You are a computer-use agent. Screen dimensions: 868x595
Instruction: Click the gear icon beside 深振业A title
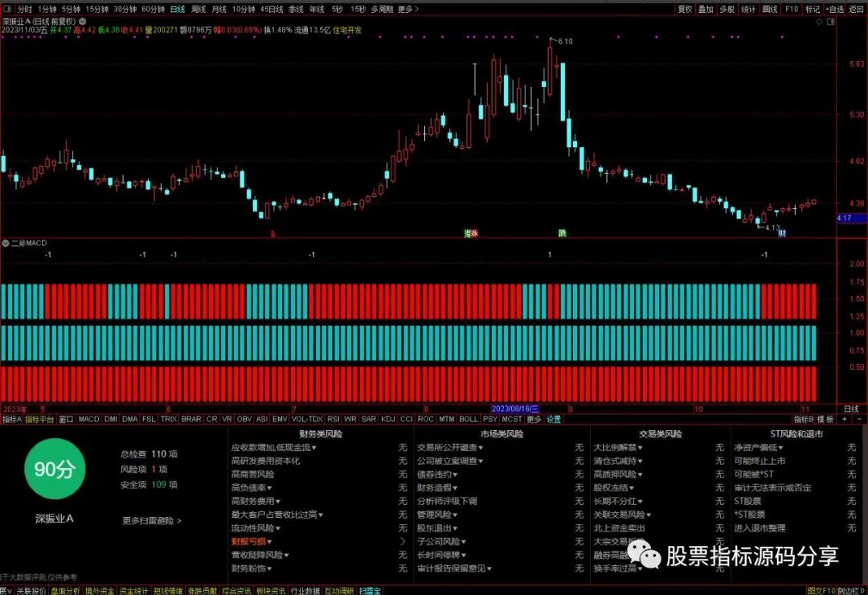pyautogui.click(x=83, y=21)
